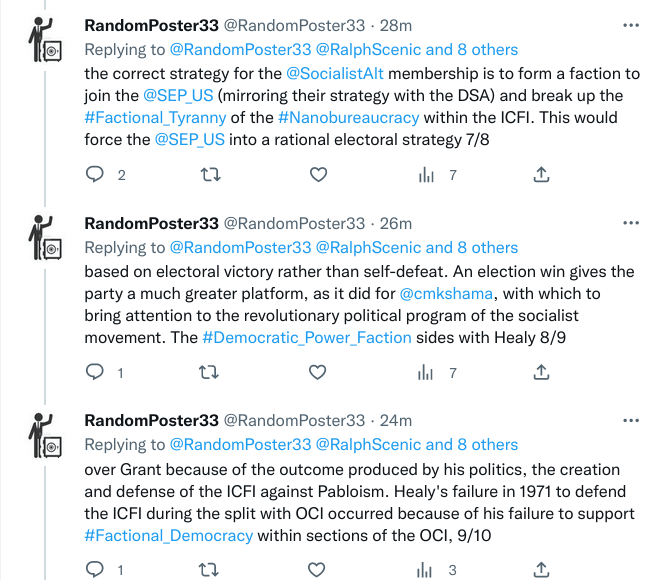Open the #Factional_Democracy hashtag
The height and width of the screenshot is (580, 652).
169,534
